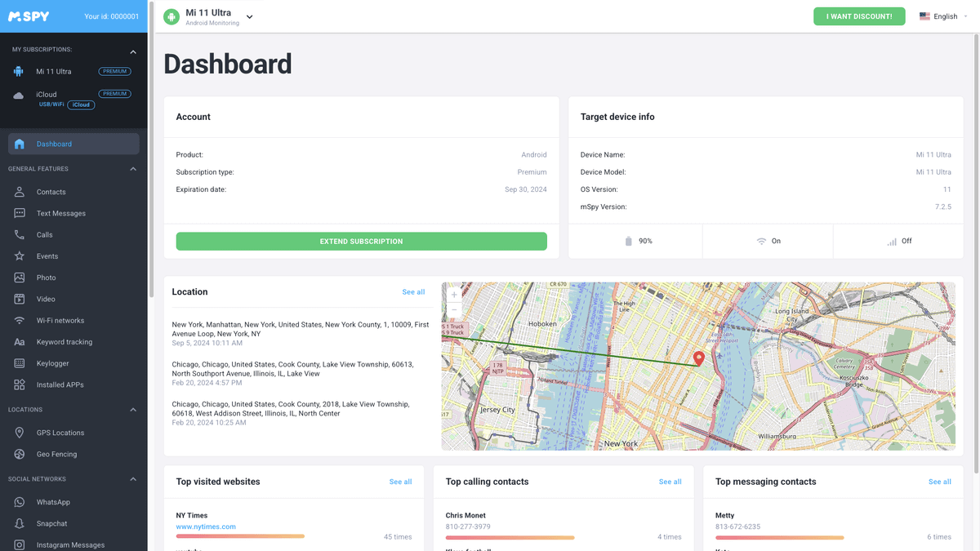Viewport: 980px width, 551px height.
Task: Click the battery 90% status indicator
Action: coord(635,241)
